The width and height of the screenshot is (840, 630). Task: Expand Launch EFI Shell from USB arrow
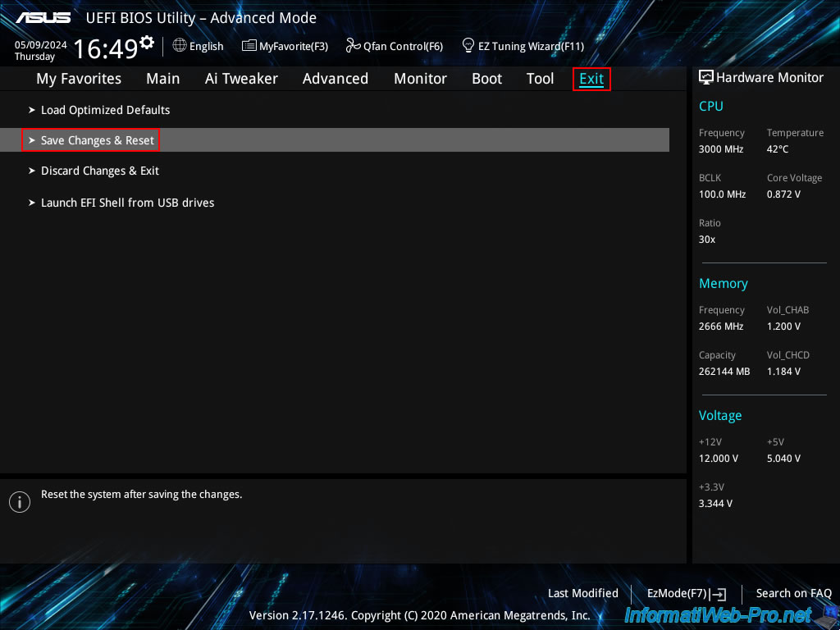[x=32, y=203]
